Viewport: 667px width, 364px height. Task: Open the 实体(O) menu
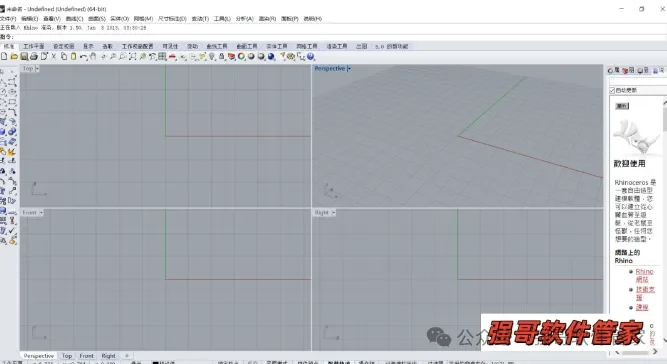(x=120, y=19)
